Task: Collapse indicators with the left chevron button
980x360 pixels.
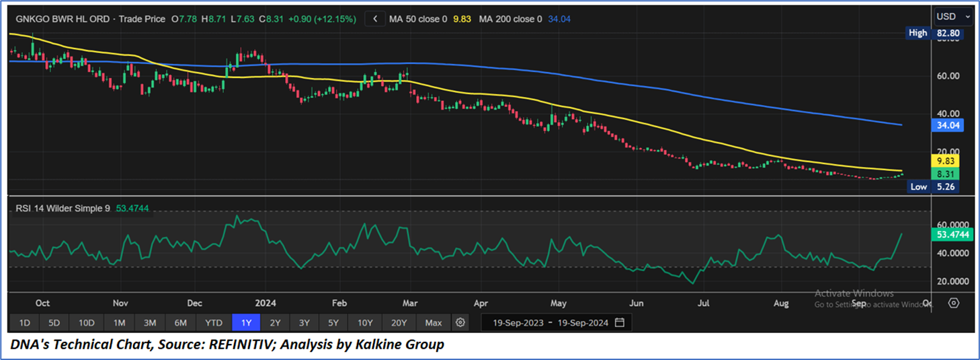Action: [375, 19]
